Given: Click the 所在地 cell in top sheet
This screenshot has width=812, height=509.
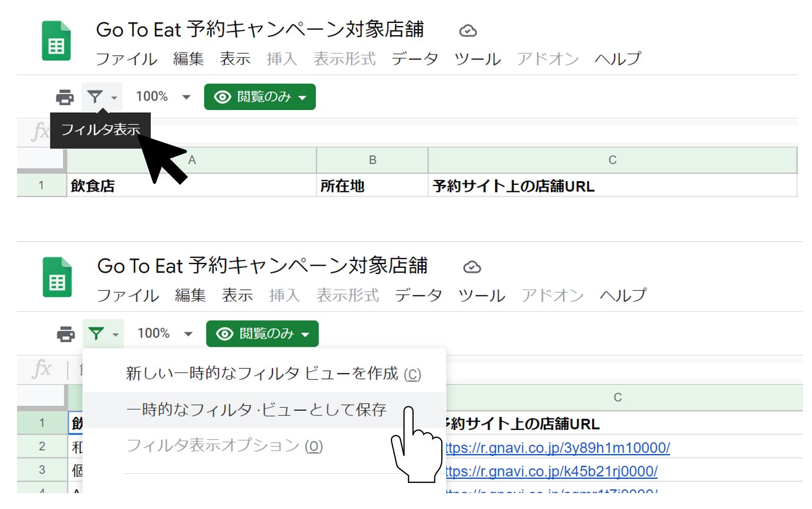Looking at the screenshot, I should 372,185.
